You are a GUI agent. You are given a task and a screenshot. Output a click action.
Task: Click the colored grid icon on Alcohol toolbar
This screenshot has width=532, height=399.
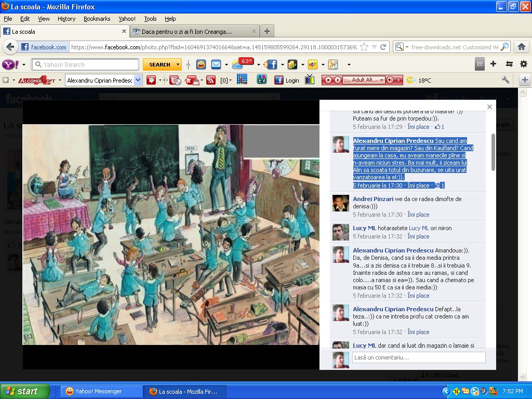coord(242,79)
